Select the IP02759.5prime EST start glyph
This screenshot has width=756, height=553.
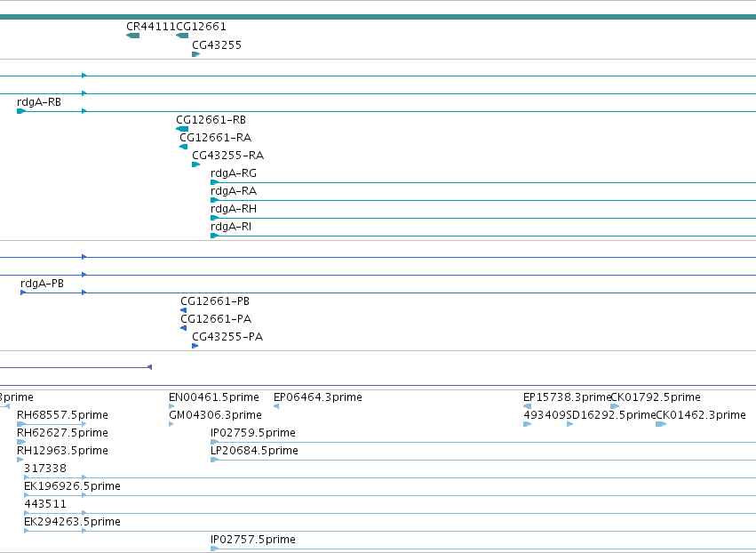click(x=215, y=442)
